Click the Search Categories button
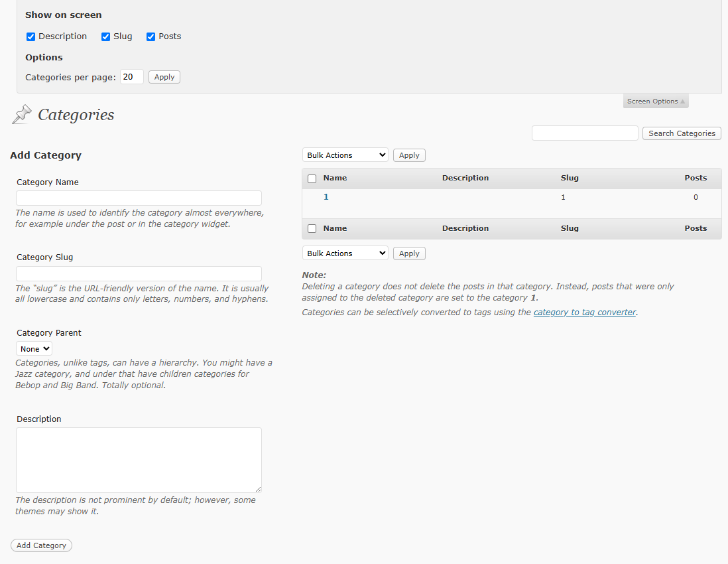The height and width of the screenshot is (564, 728). click(682, 133)
